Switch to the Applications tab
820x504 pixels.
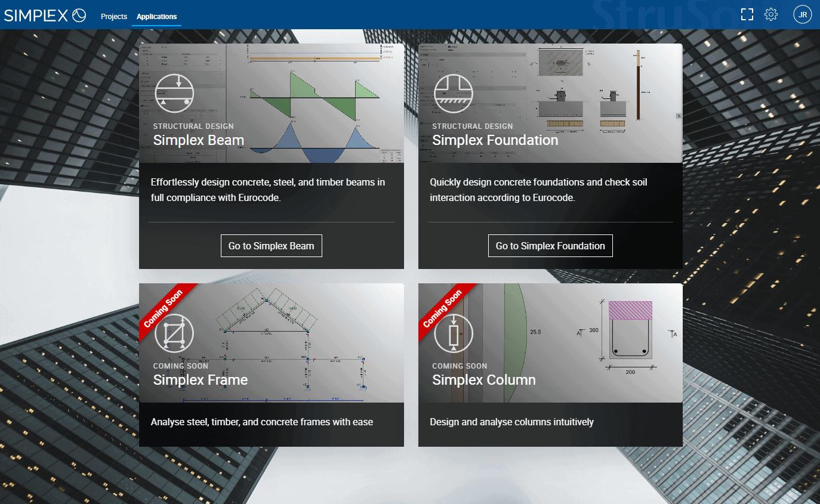click(x=156, y=17)
